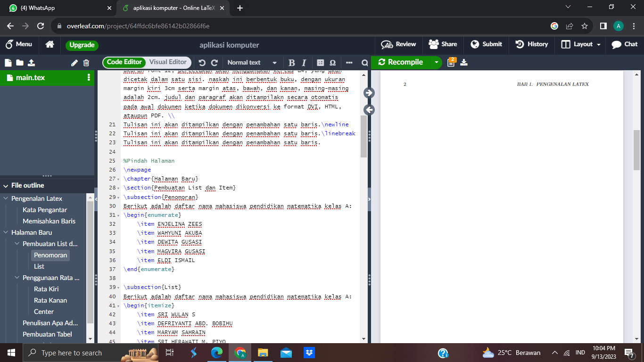Open project History
This screenshot has height=362, width=644.
coord(532,44)
